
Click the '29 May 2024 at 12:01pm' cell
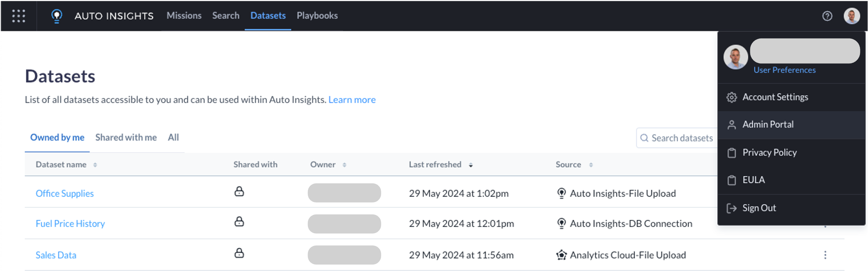[x=461, y=223]
